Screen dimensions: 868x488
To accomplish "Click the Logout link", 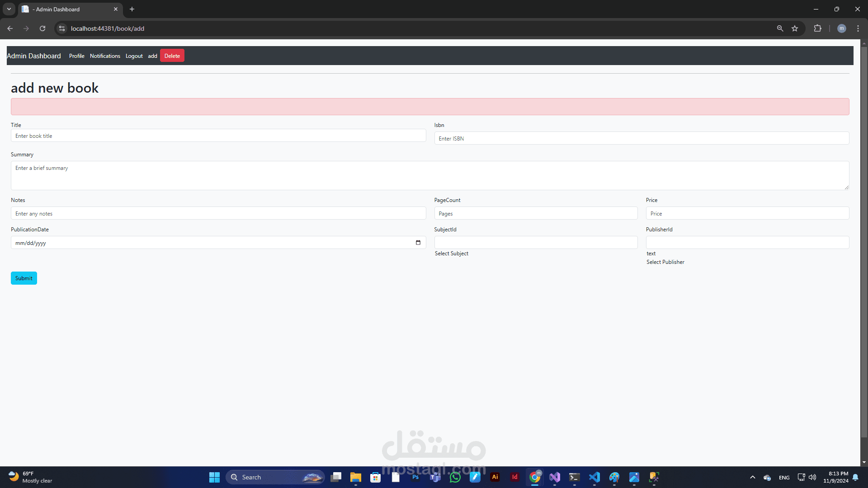I will pyautogui.click(x=134, y=56).
